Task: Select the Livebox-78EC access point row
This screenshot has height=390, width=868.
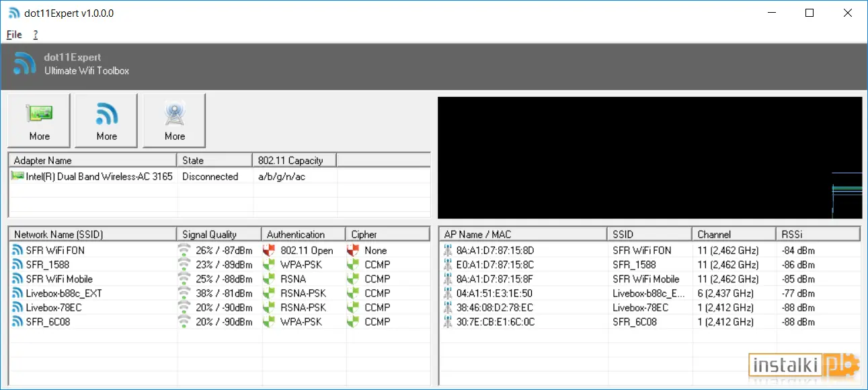Action: (x=649, y=308)
